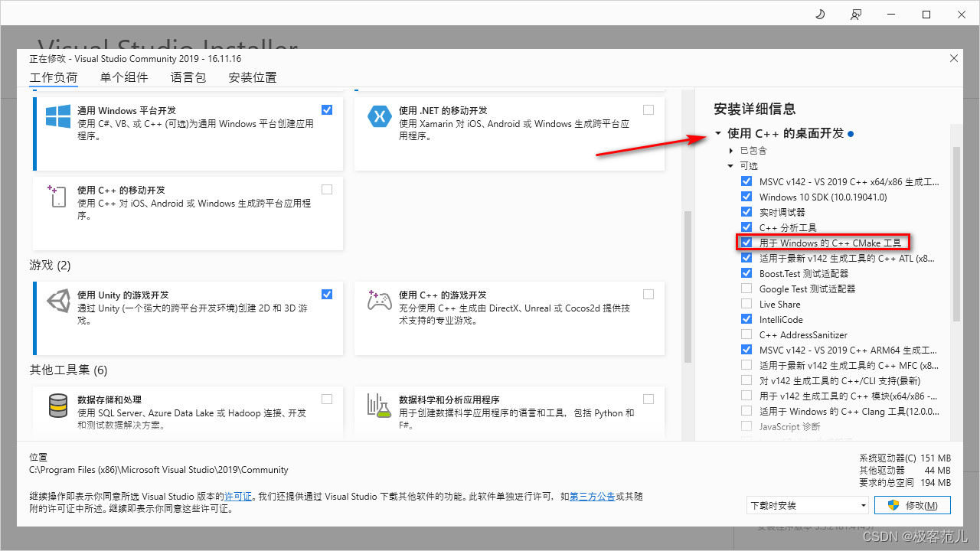The width and height of the screenshot is (980, 551).
Task: Uncheck the C++ ATL v142 option
Action: [x=746, y=258]
